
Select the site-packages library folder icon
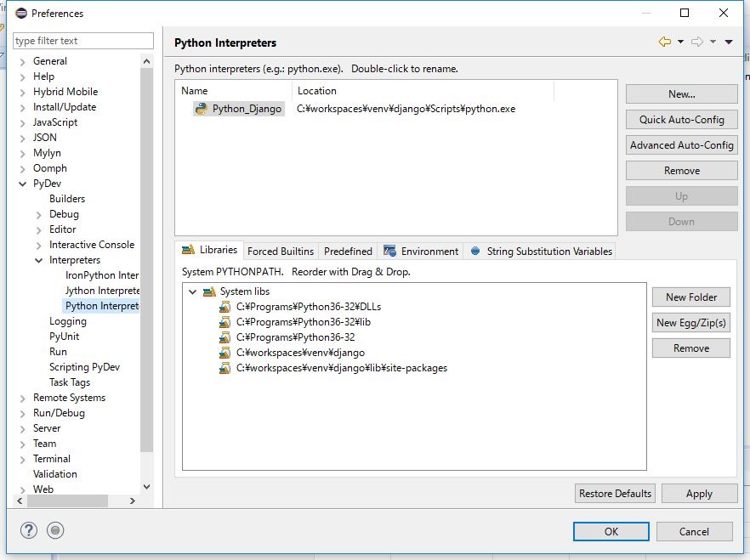(x=224, y=368)
